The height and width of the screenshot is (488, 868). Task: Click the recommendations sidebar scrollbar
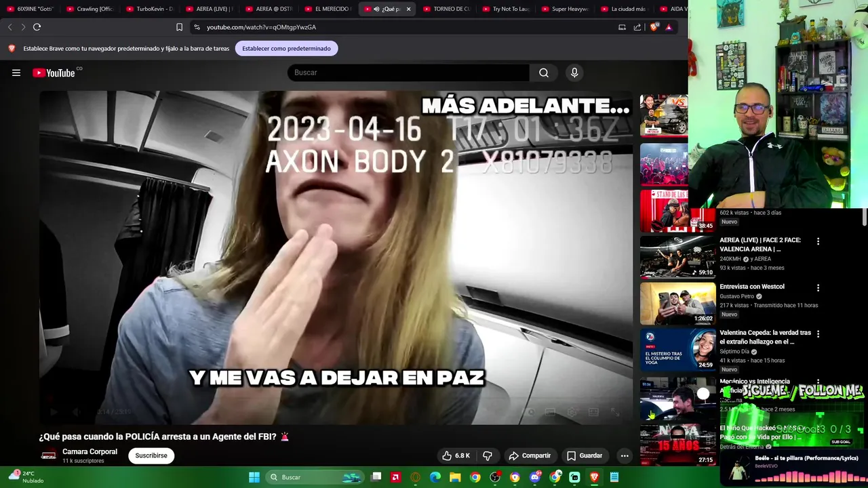[x=865, y=217]
